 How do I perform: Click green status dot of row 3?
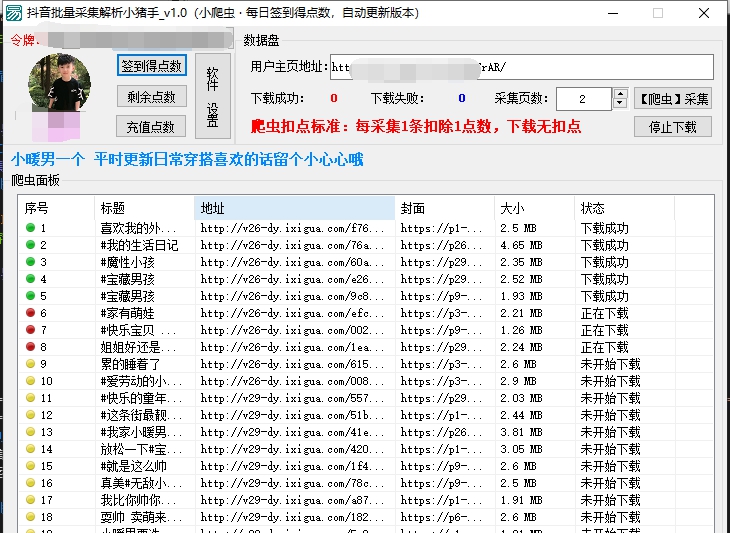click(x=31, y=262)
